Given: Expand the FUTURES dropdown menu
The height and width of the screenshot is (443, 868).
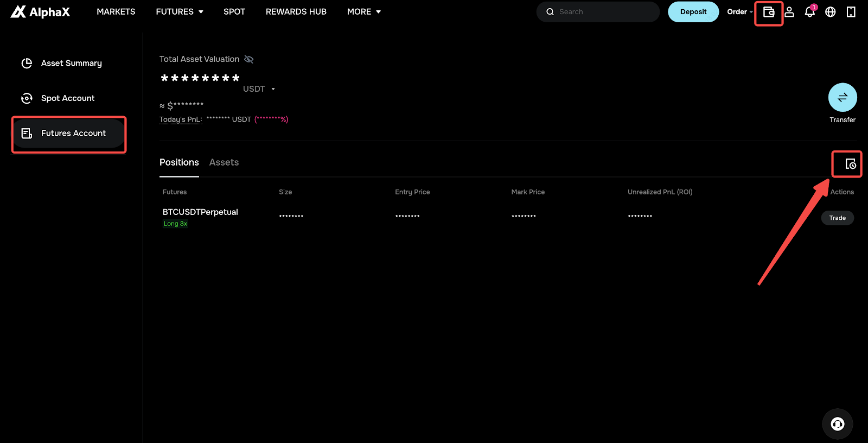Looking at the screenshot, I should tap(180, 12).
